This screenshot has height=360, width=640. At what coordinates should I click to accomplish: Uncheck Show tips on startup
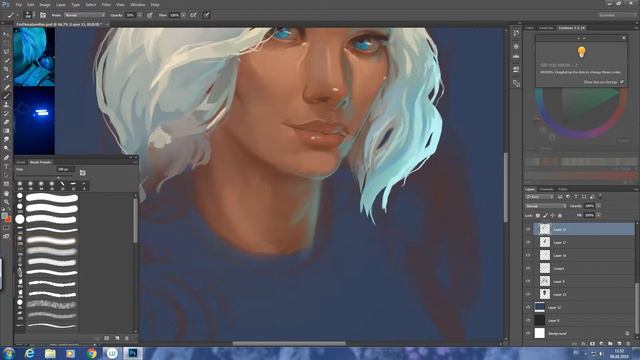tap(622, 82)
